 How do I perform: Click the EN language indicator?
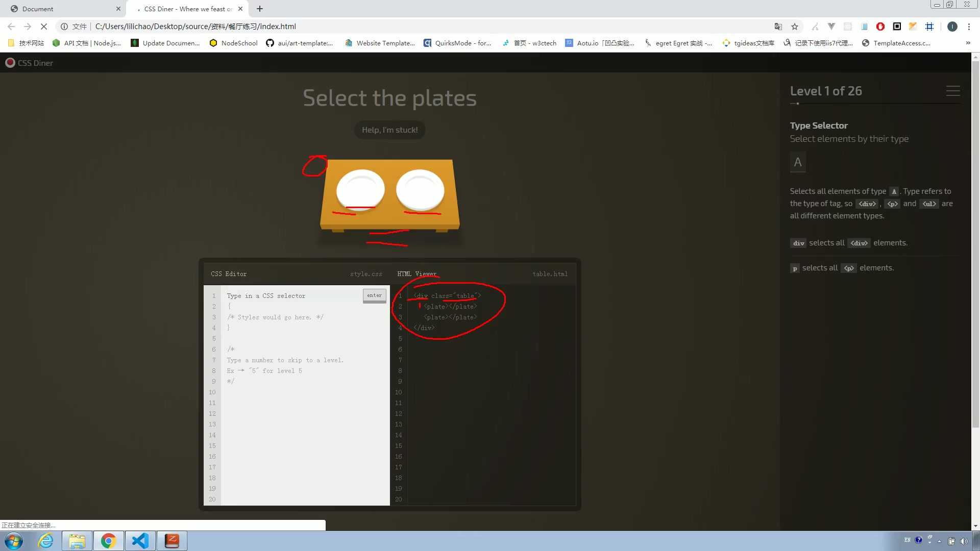907,540
